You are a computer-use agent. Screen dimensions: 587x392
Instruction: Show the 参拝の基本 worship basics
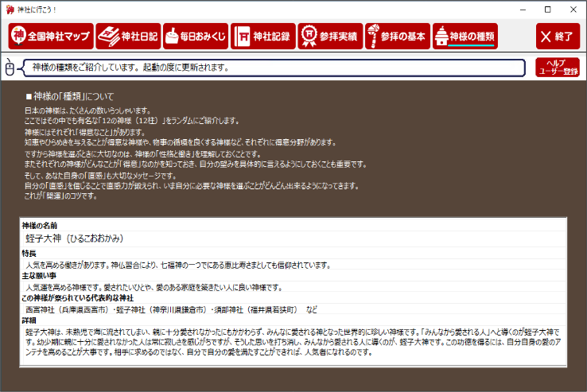coord(396,36)
